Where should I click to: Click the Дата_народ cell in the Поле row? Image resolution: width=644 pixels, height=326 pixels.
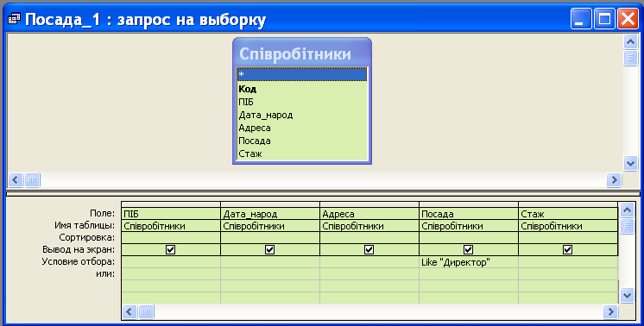(270, 214)
